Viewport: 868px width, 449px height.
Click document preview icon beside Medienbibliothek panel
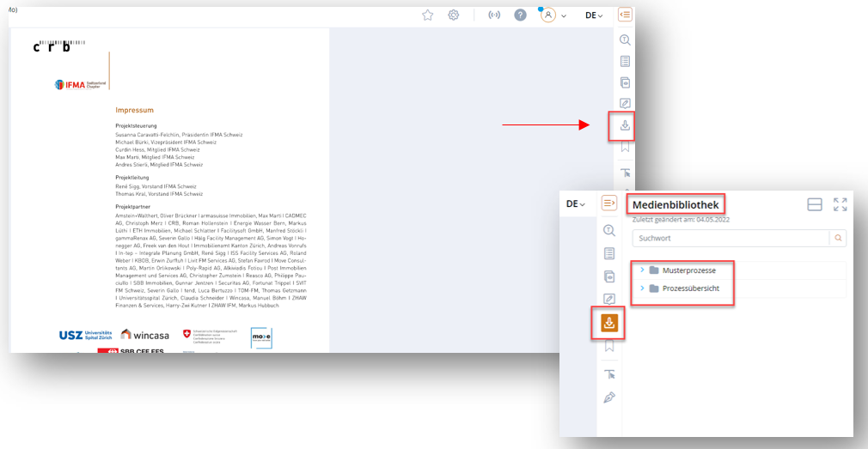[609, 277]
